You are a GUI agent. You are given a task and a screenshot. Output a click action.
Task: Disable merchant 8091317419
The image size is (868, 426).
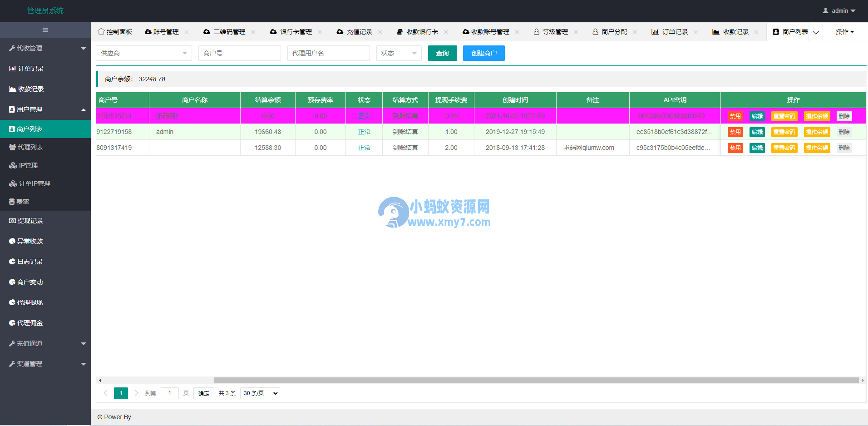[735, 148]
